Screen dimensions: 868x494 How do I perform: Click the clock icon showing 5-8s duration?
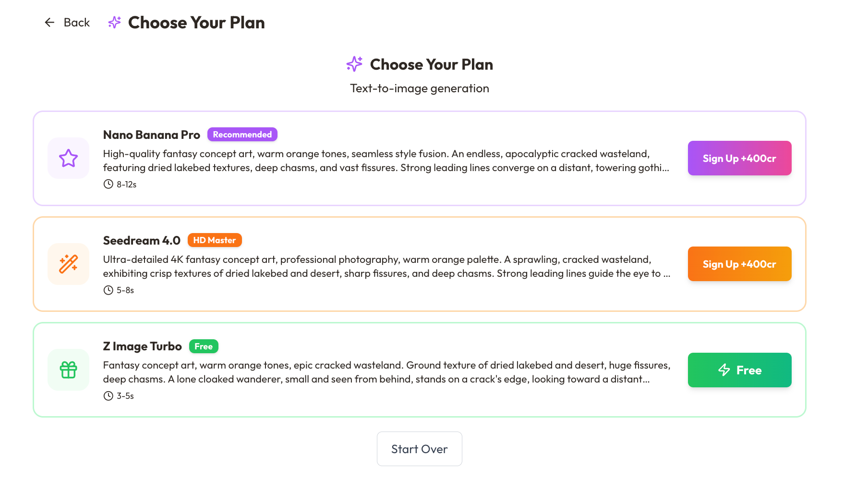(x=108, y=289)
